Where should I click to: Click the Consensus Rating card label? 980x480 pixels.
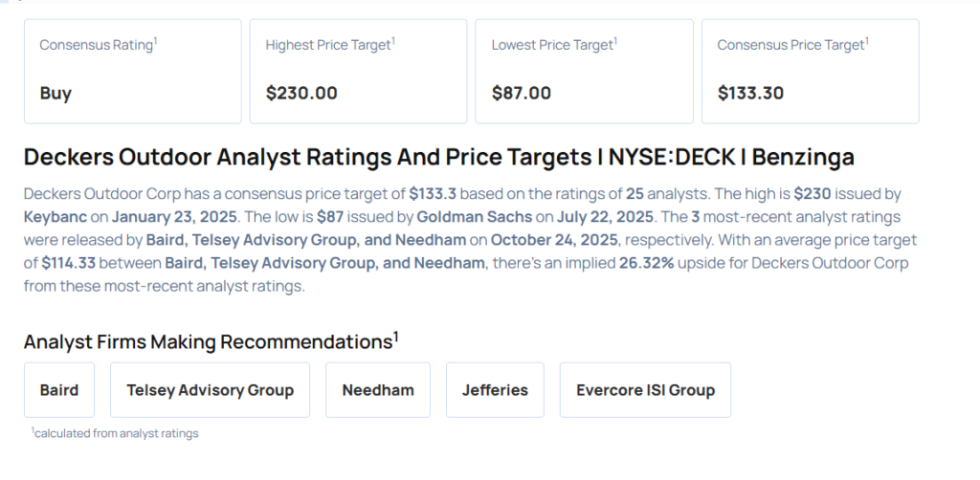[98, 45]
